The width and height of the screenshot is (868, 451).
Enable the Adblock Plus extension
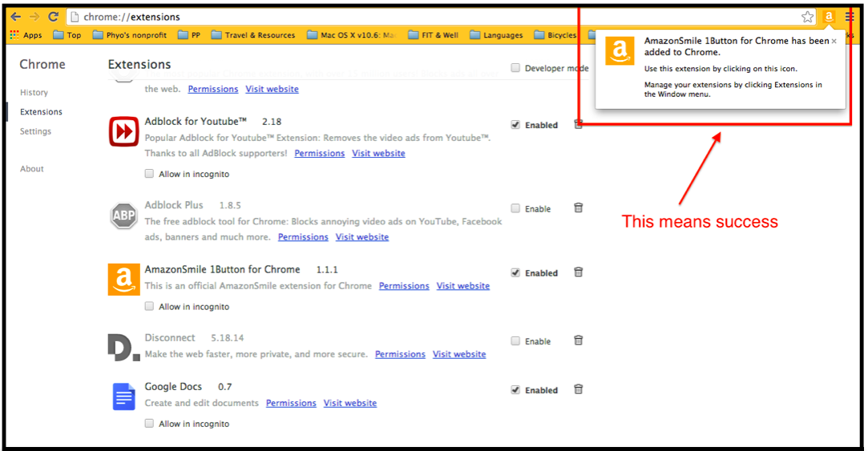(x=515, y=208)
